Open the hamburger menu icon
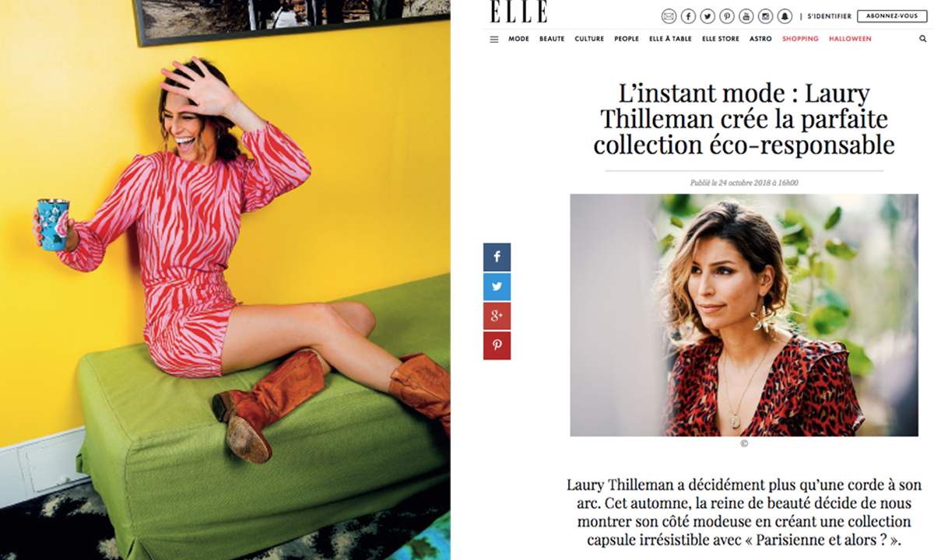The image size is (934, 560). (x=494, y=39)
